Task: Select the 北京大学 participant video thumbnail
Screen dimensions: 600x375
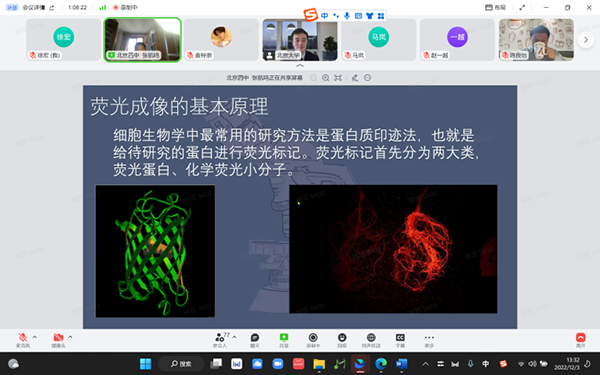Action: [x=300, y=40]
